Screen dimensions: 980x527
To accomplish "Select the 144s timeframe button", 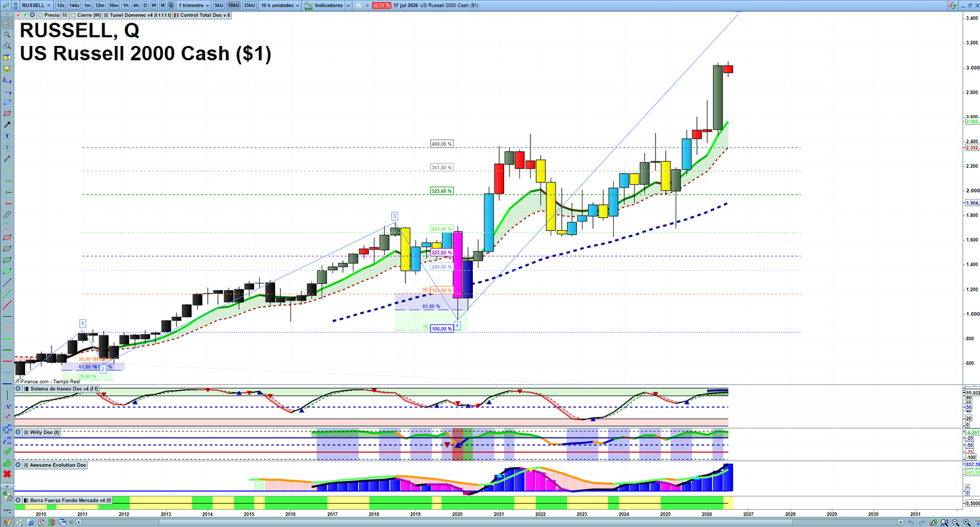I will (x=74, y=6).
